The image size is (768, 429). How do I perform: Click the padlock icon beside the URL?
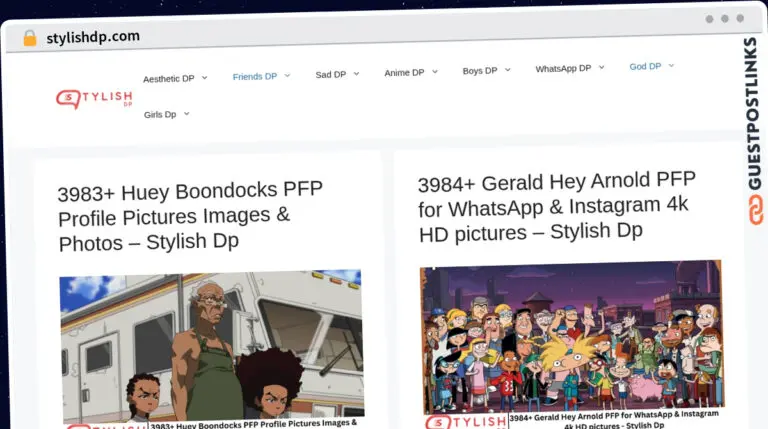pyautogui.click(x=29, y=38)
